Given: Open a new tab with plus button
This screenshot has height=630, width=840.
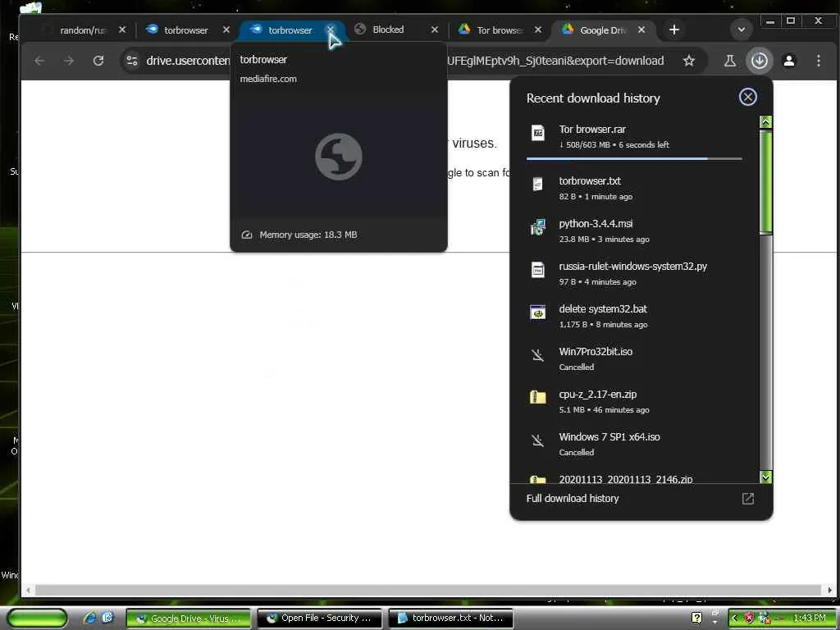Looking at the screenshot, I should 674,30.
